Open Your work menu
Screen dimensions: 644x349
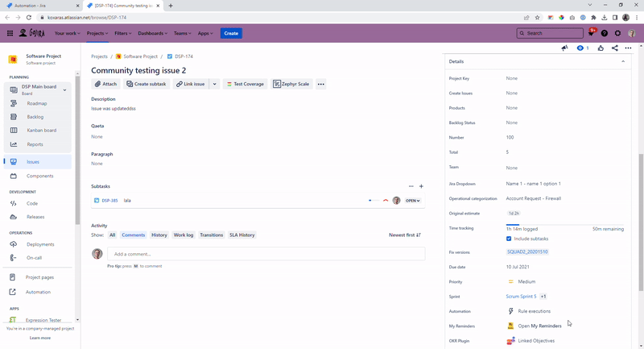(x=68, y=33)
